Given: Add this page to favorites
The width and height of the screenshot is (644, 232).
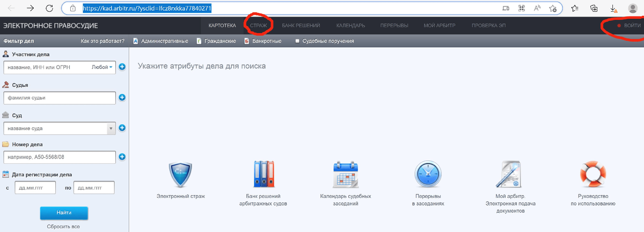Looking at the screenshot, I should 552,8.
